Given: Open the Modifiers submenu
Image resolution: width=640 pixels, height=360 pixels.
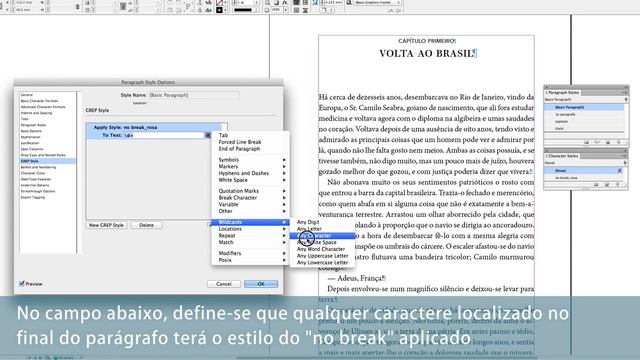Looking at the screenshot, I should pyautogui.click(x=250, y=253).
